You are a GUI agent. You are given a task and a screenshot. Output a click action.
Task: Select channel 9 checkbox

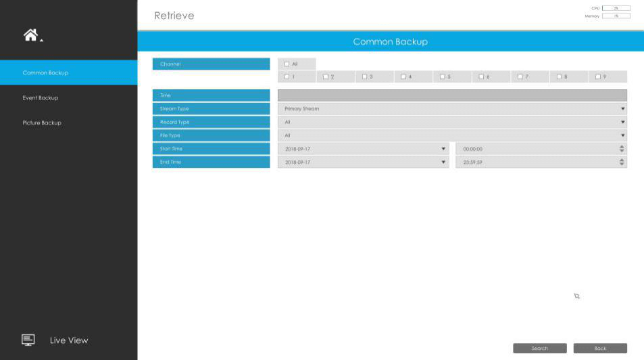pyautogui.click(x=598, y=77)
